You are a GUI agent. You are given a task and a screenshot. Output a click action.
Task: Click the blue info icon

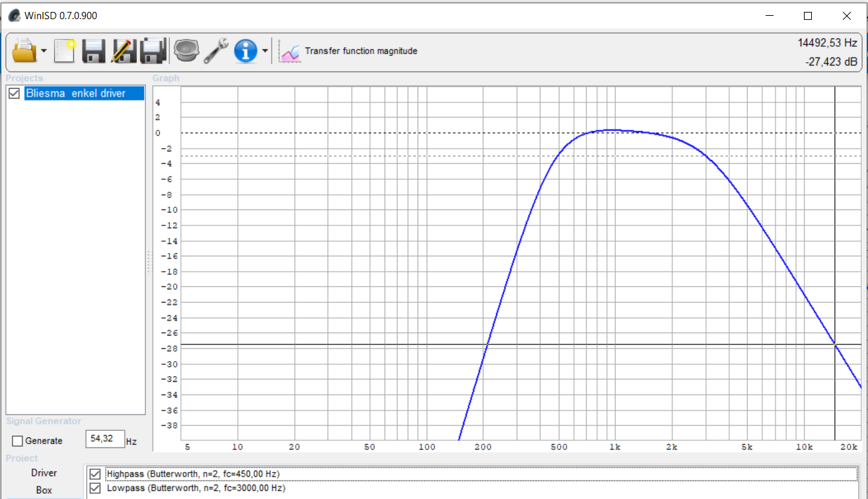point(246,51)
